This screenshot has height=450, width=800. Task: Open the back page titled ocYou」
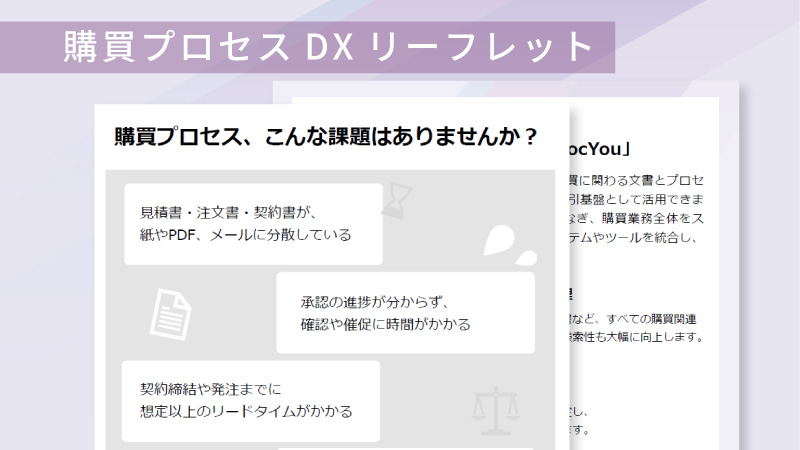tap(601, 149)
